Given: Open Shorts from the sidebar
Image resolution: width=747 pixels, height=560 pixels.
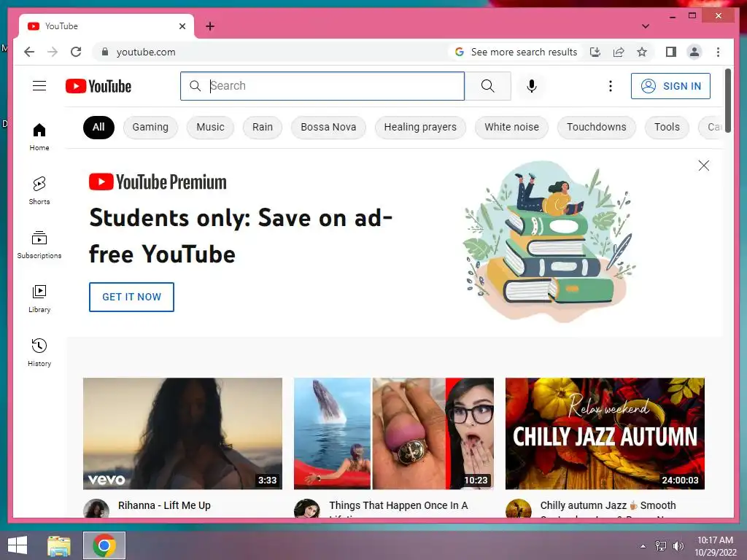Looking at the screenshot, I should pos(39,190).
